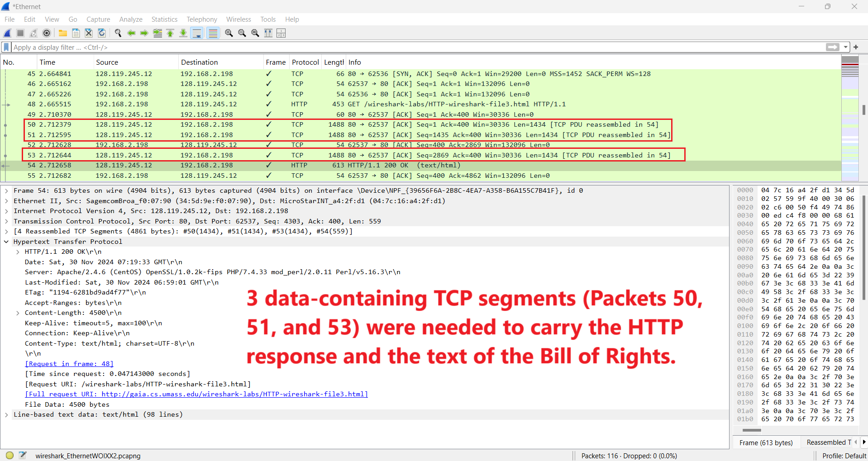This screenshot has height=461, width=868.
Task: Close this capture file
Action: pyautogui.click(x=89, y=33)
